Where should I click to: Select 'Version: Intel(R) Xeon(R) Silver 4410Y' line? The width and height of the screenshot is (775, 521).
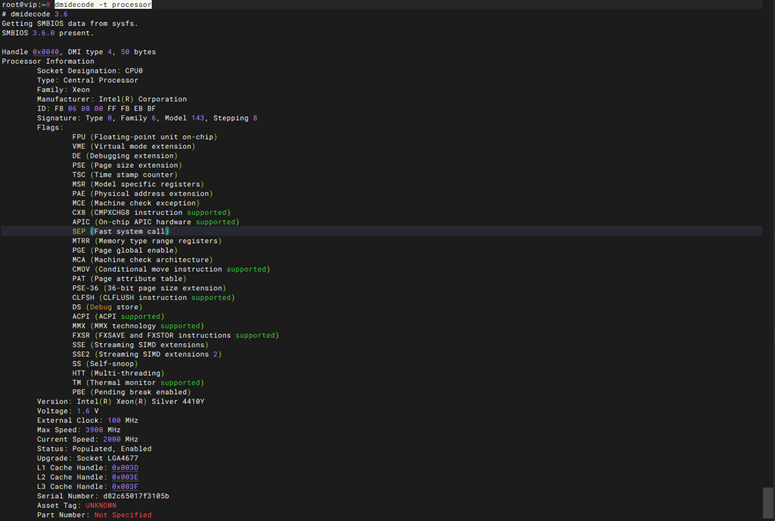tap(121, 401)
